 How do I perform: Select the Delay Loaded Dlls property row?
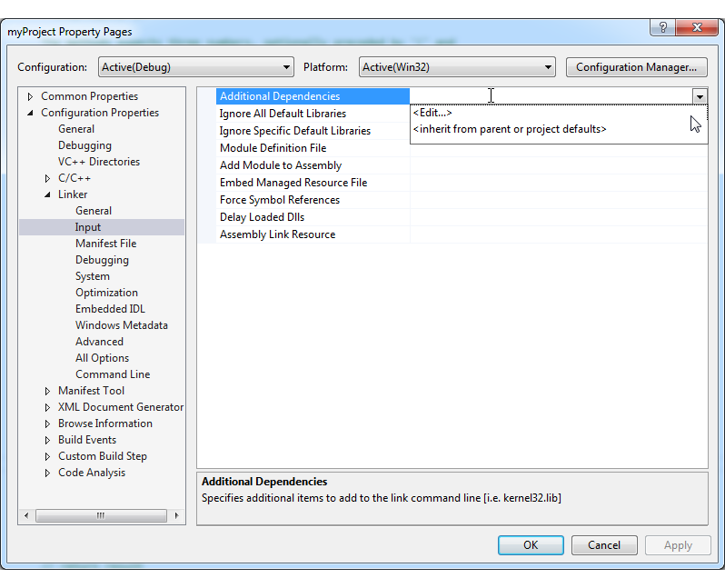tap(452, 217)
